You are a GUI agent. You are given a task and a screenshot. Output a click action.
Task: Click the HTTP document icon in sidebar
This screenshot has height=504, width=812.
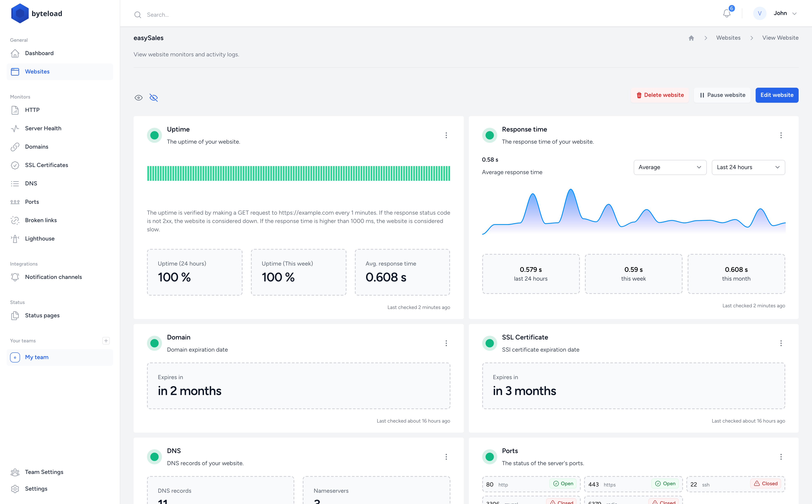pyautogui.click(x=15, y=110)
